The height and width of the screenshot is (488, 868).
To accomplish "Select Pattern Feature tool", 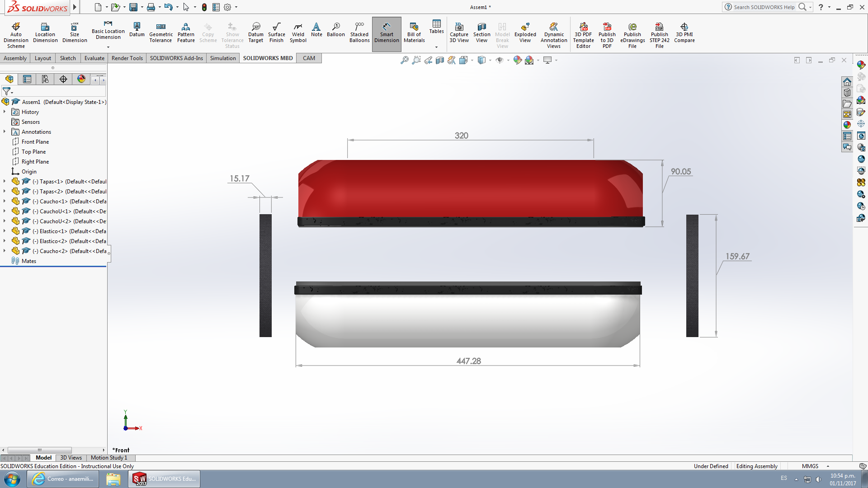I will coord(186,33).
